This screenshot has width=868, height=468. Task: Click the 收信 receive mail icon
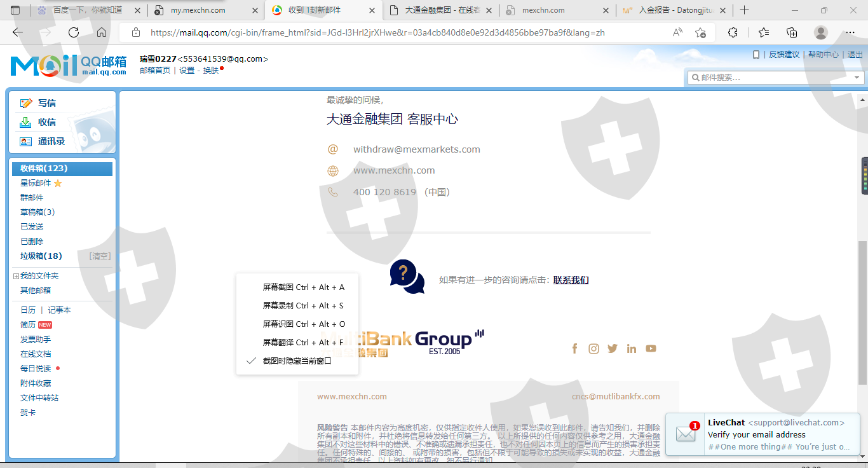[25, 122]
